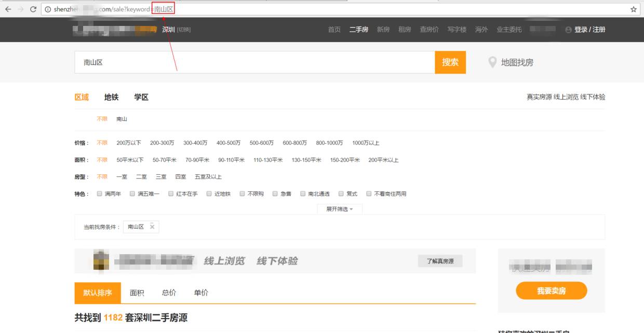Screen dimensions: 644x333
Task: Open 登录 / 注册 link
Action: tap(590, 30)
